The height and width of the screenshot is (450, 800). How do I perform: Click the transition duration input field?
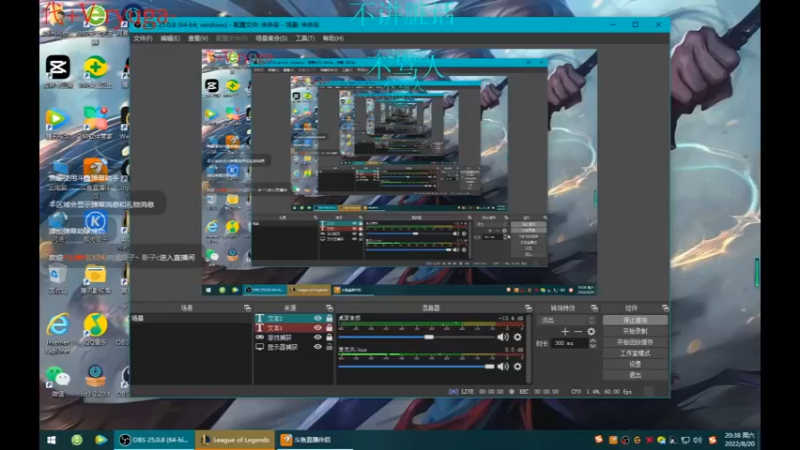[569, 343]
